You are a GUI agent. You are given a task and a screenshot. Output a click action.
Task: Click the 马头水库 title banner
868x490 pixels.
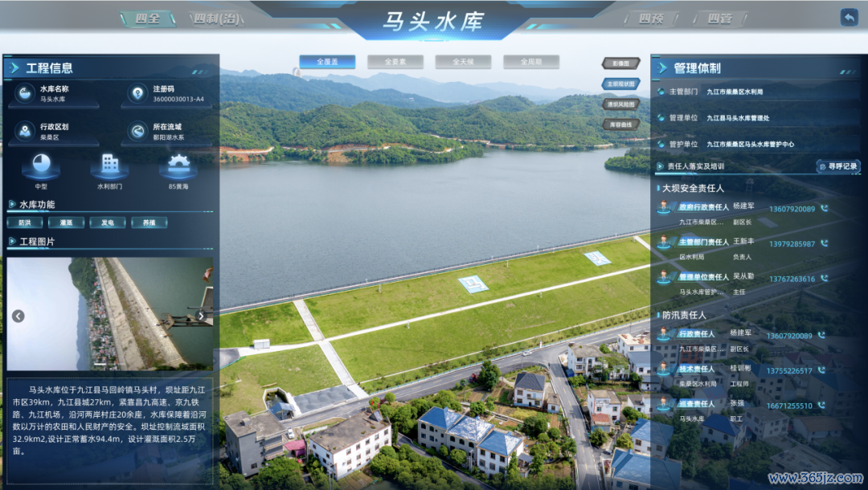[433, 21]
